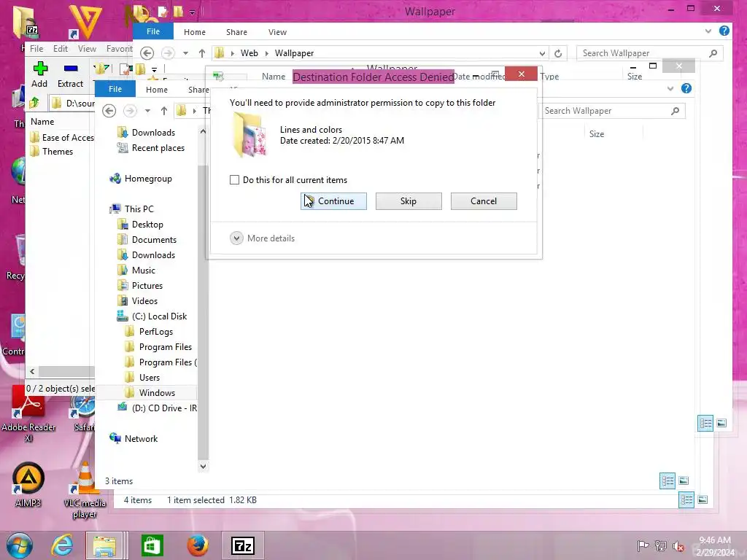Click Up arrow in back Wallpaper window
747x560 pixels.
click(x=202, y=53)
